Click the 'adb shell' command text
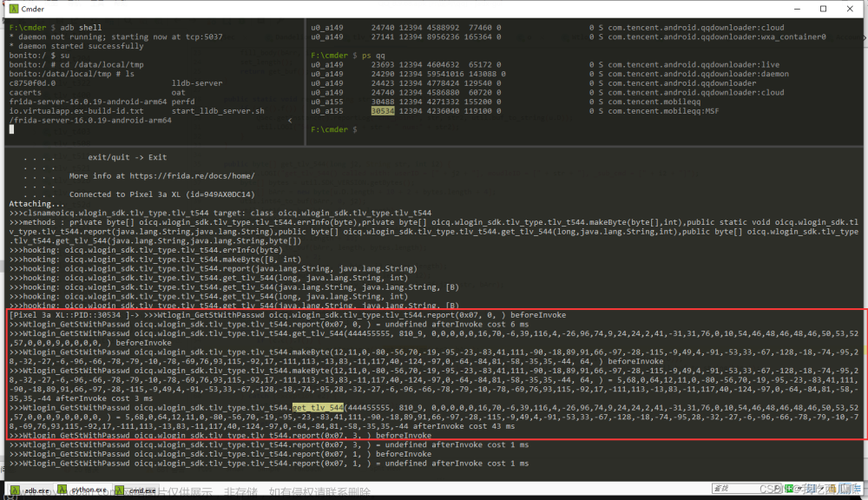The width and height of the screenshot is (868, 500). 81,28
